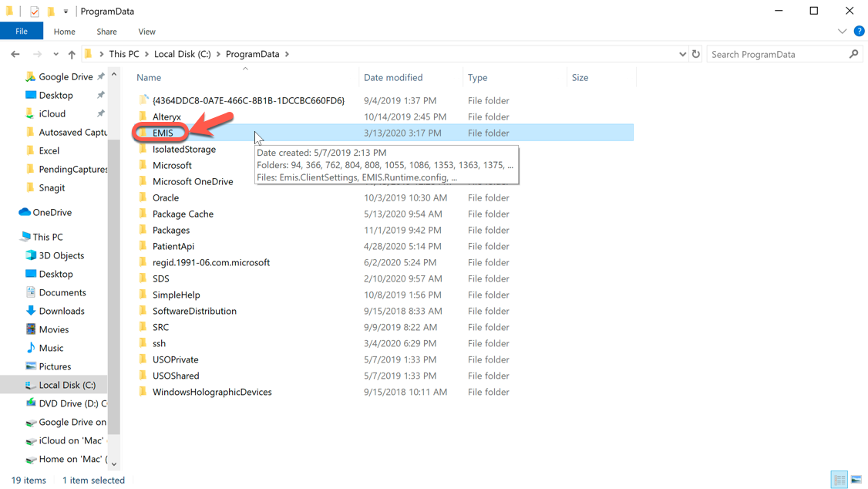Click This PC in address bar
The width and height of the screenshot is (868, 489).
pos(124,54)
